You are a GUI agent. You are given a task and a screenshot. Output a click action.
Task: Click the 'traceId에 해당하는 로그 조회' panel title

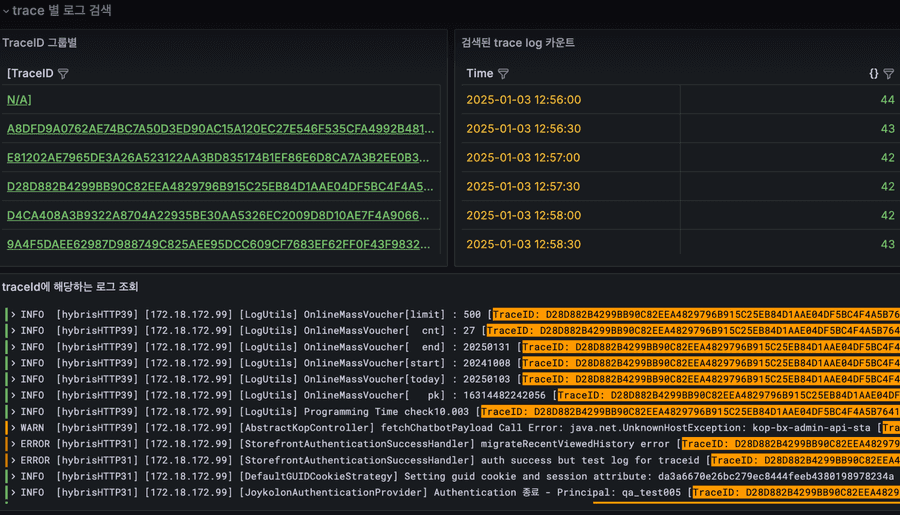[x=70, y=286]
